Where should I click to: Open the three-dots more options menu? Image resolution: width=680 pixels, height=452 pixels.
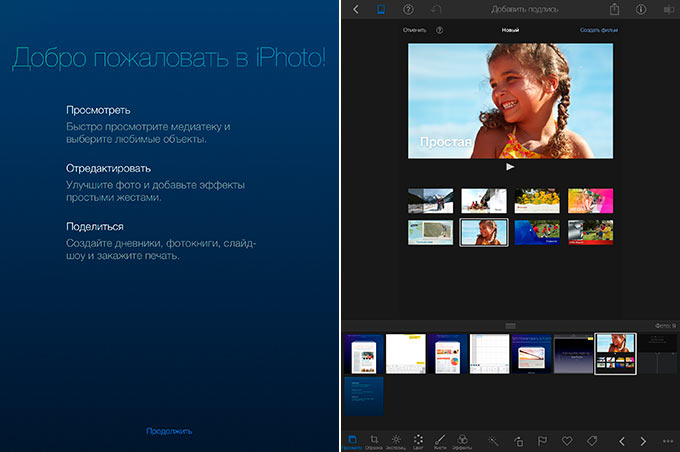(x=668, y=441)
